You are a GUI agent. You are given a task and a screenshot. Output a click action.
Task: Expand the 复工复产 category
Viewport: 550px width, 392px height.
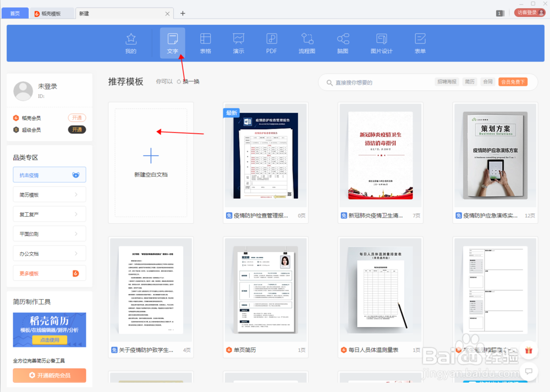50,214
